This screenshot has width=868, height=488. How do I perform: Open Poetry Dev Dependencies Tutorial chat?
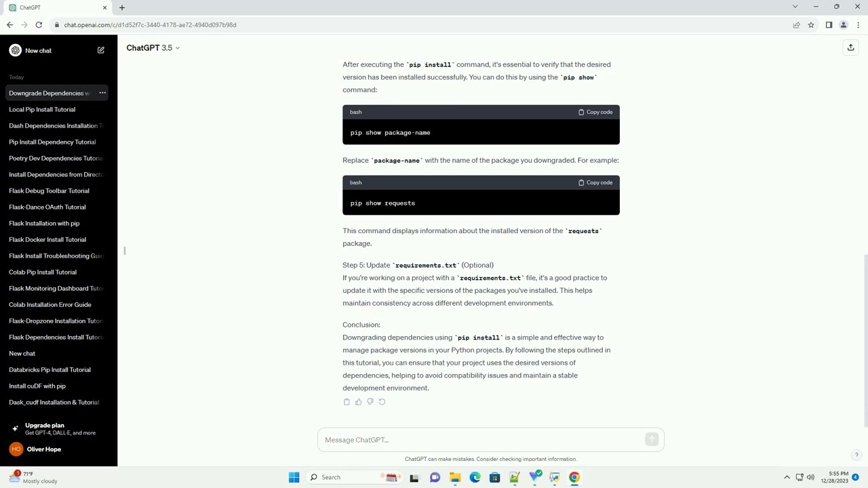tap(58, 158)
